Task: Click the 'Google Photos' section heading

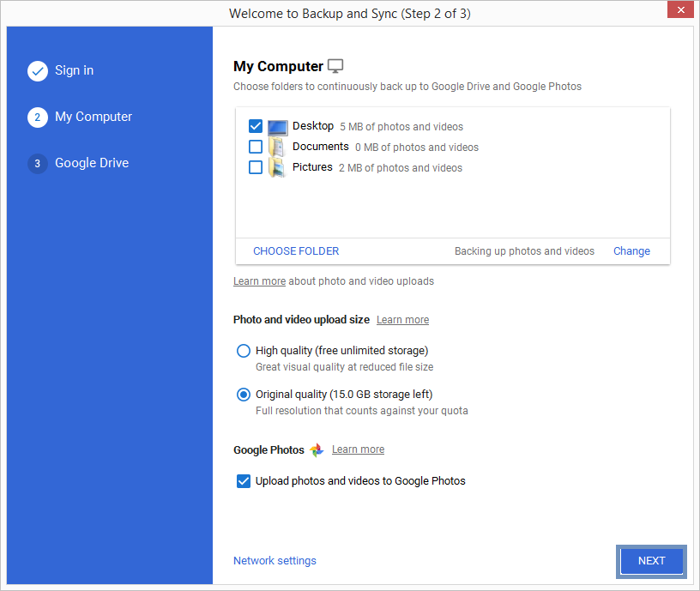Action: pyautogui.click(x=269, y=450)
